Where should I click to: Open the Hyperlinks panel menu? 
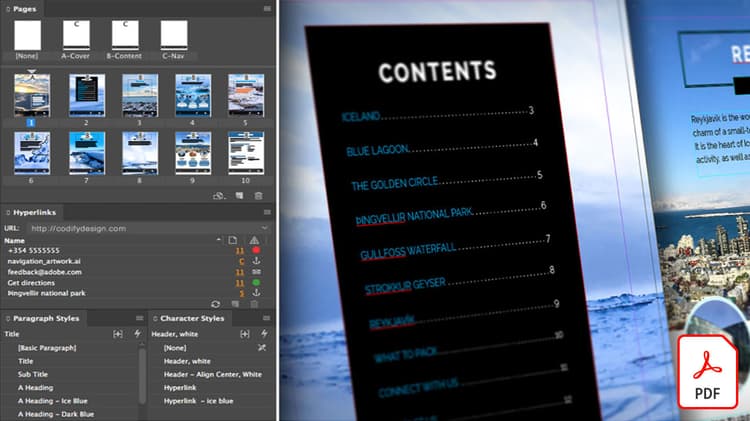(267, 212)
